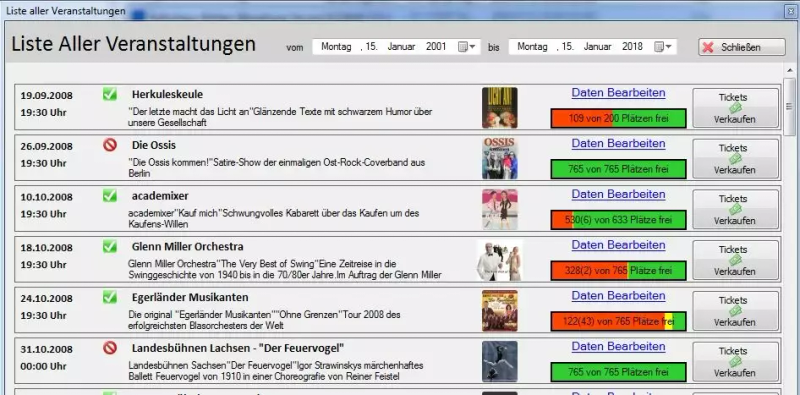Click the Egerländer Musikanten title
The image size is (800, 395).
(190, 298)
